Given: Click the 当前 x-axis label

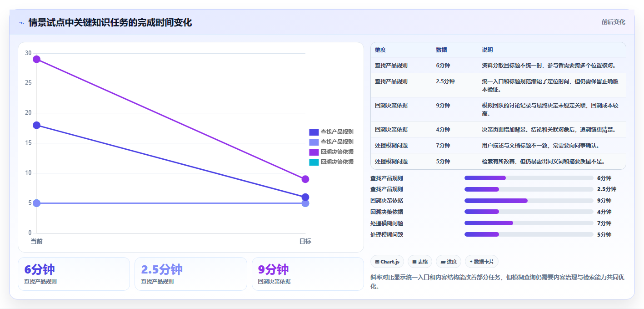Looking at the screenshot, I should pyautogui.click(x=37, y=241).
